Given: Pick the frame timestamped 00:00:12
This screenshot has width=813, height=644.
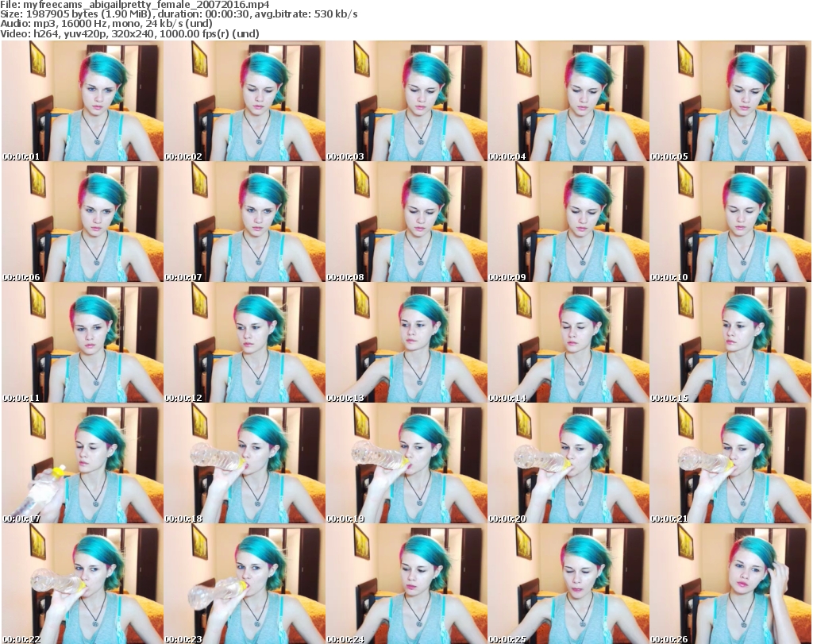Looking at the screenshot, I should click(x=245, y=343).
